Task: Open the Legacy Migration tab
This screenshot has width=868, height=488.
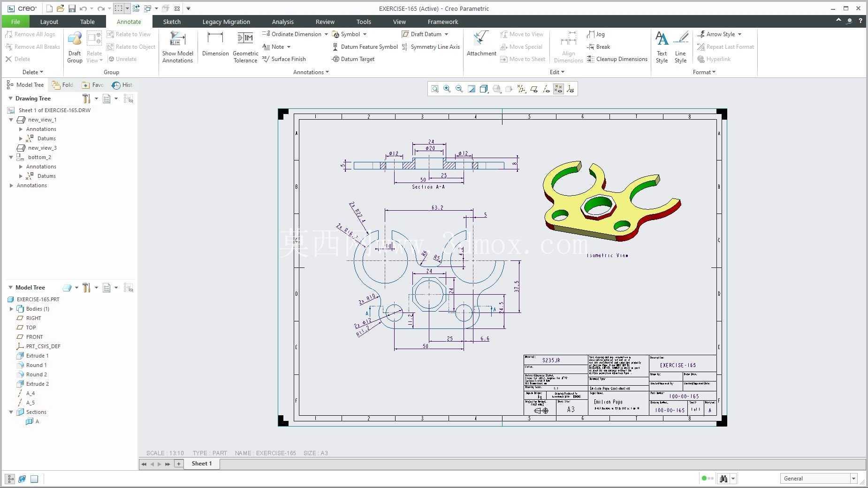Action: [226, 22]
